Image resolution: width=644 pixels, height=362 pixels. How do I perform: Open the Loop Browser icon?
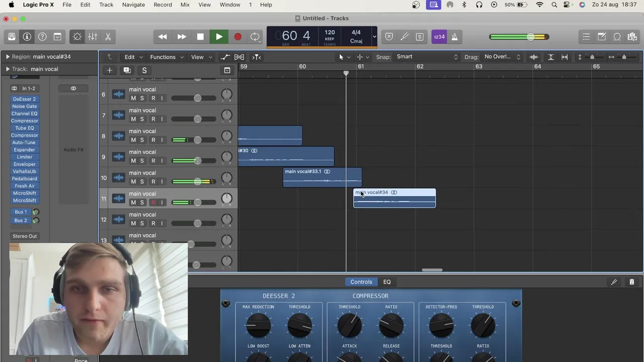pos(617,37)
